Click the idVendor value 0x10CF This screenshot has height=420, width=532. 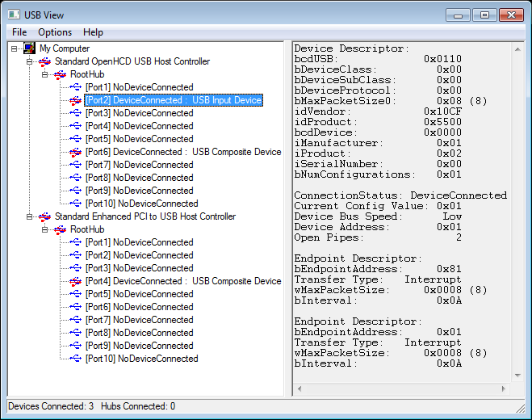click(442, 111)
